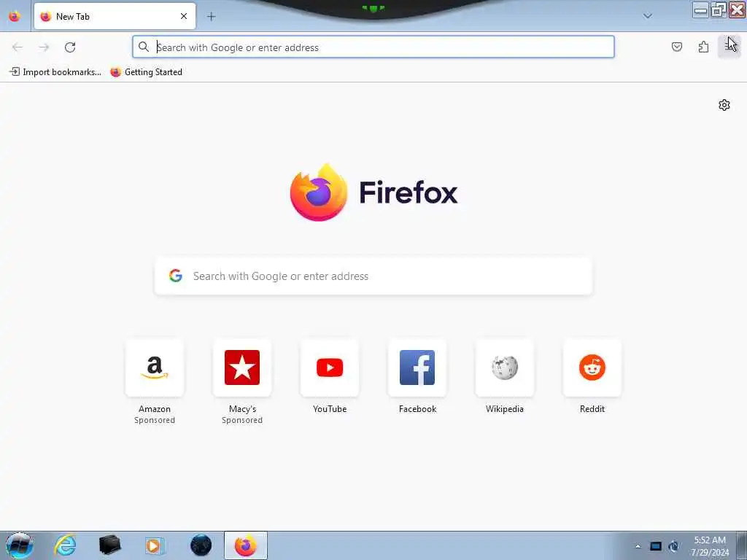Click the Google G logo in the search box
The height and width of the screenshot is (560, 747).
click(x=175, y=276)
